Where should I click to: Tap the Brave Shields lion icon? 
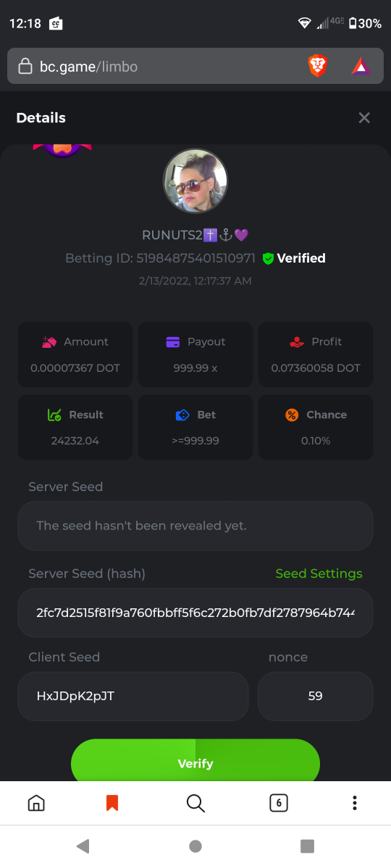[317, 67]
